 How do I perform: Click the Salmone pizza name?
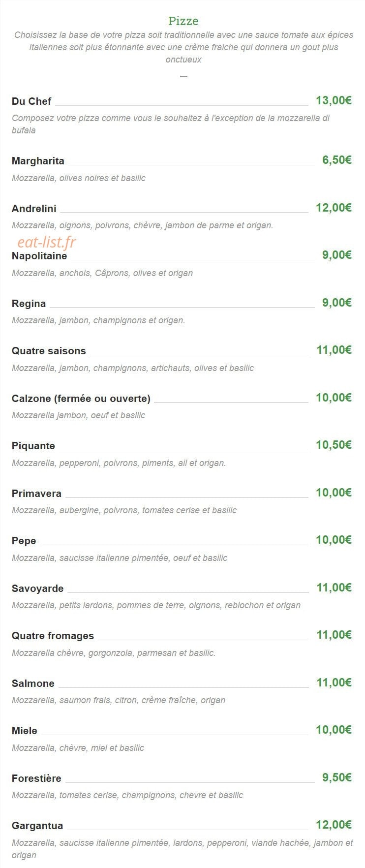(x=33, y=683)
